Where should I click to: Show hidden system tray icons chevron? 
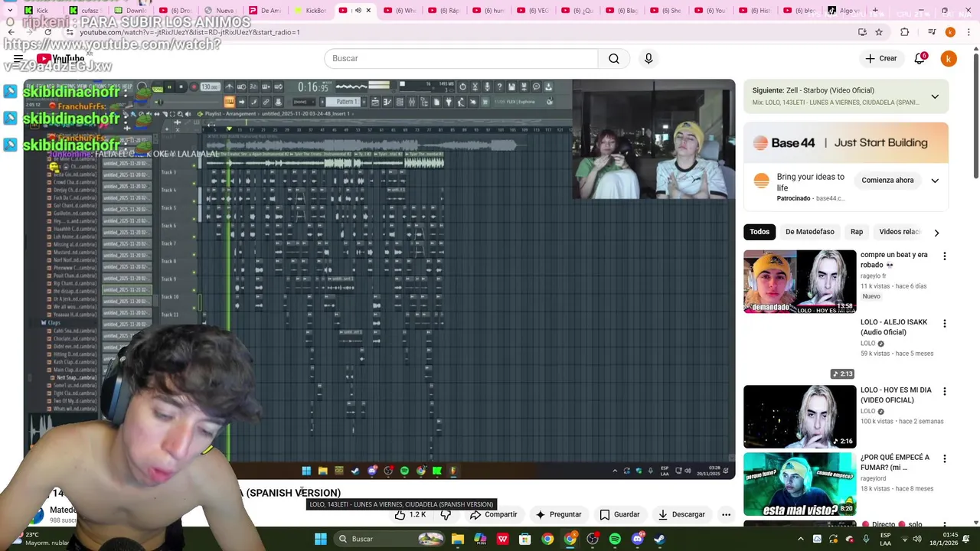tap(801, 539)
